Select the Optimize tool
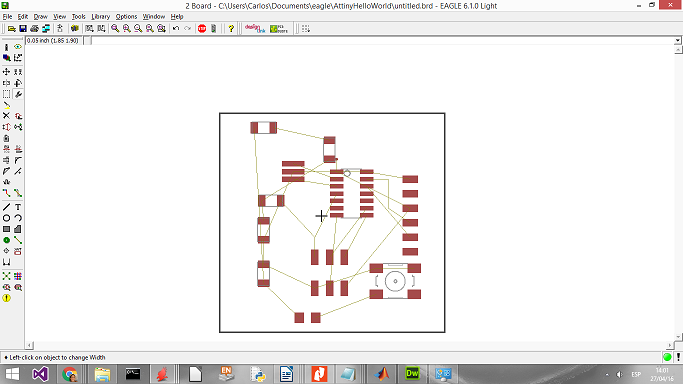 (18, 171)
